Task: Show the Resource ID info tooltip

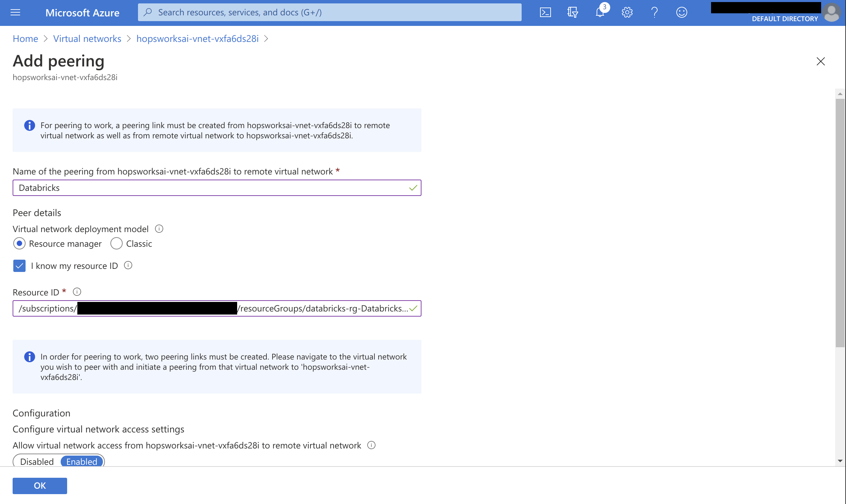Action: 77,292
